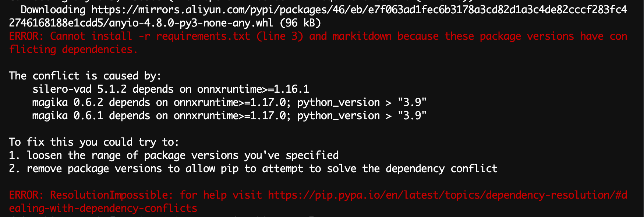Click the anyio-4.8.0-py3-none-any.whl filename
This screenshot has height=217, width=644.
[191, 23]
